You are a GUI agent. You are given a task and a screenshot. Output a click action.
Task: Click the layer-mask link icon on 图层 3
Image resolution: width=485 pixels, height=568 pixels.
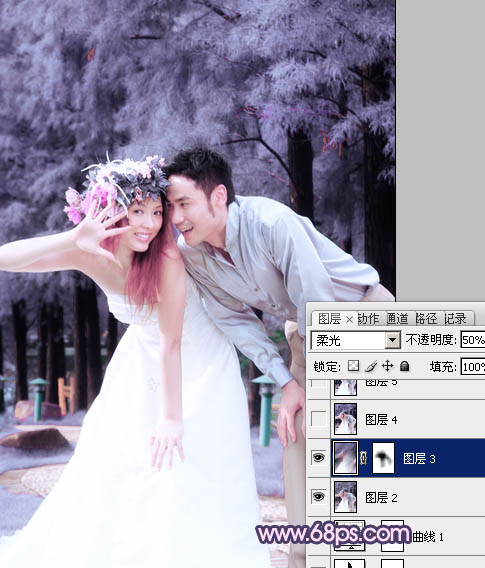pos(364,458)
